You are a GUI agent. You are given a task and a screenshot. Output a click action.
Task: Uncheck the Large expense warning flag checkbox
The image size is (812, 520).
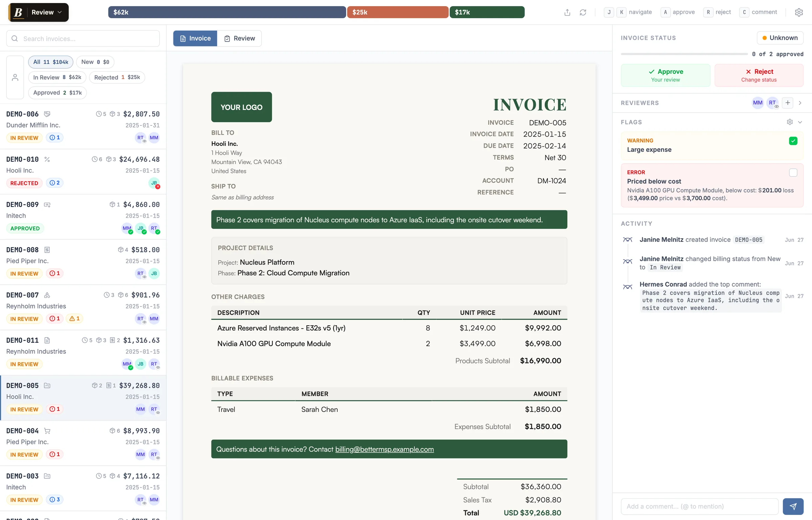click(793, 141)
